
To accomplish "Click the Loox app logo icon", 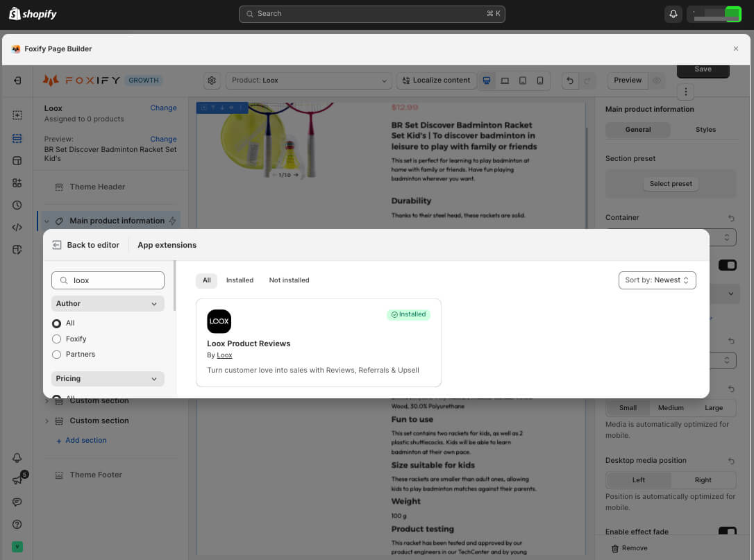I will [x=219, y=321].
